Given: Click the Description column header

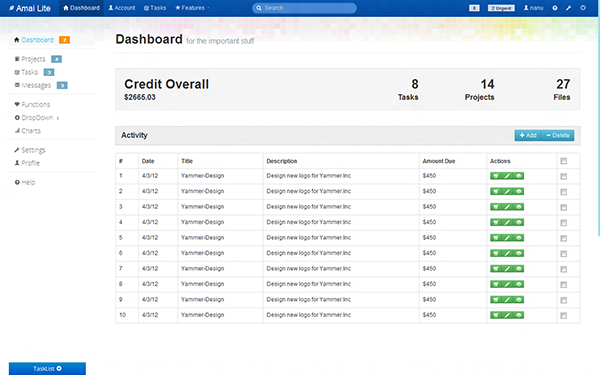Looking at the screenshot, I should coord(282,161).
